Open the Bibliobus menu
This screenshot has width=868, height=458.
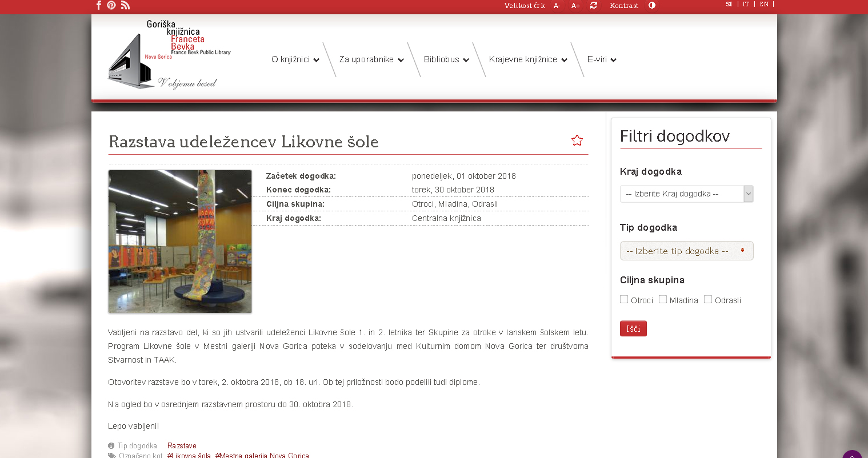click(x=446, y=59)
